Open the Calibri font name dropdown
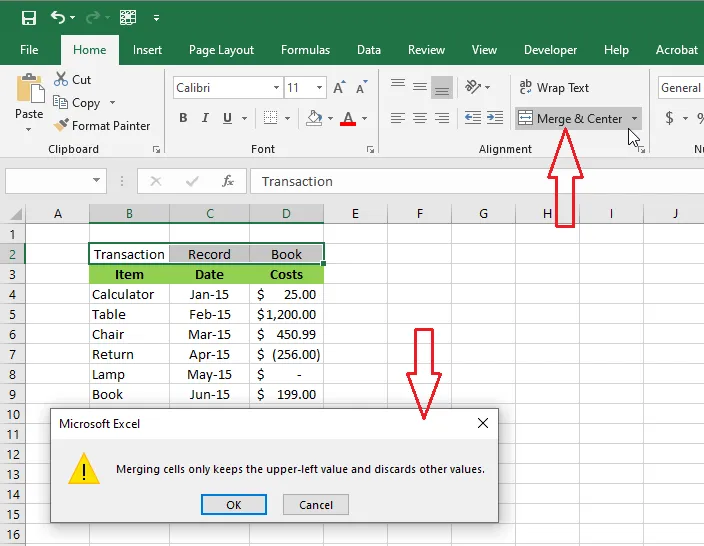 coord(277,88)
